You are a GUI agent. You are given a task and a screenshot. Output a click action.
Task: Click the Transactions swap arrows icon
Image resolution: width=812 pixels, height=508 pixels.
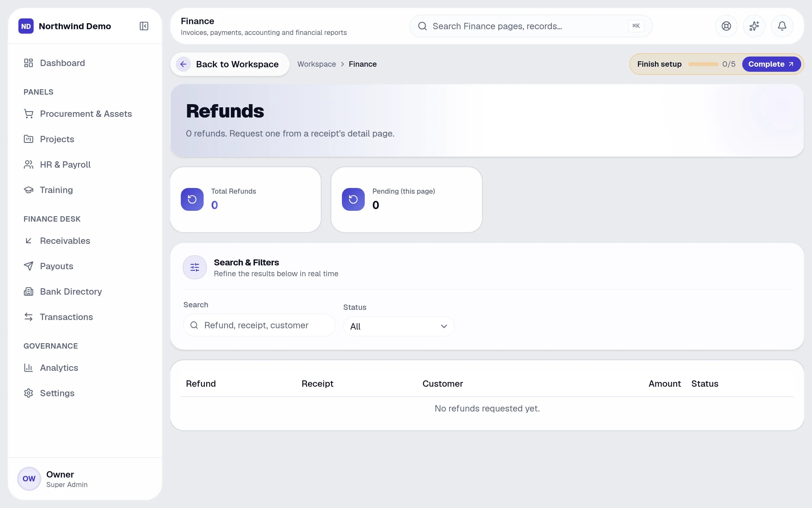click(29, 317)
